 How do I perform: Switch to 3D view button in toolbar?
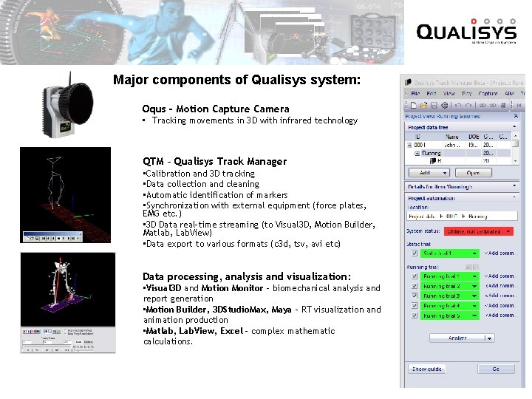(x=493, y=106)
